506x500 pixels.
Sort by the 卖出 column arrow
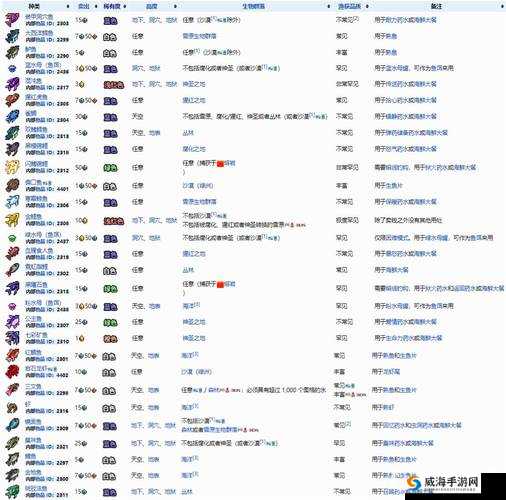(x=96, y=6)
